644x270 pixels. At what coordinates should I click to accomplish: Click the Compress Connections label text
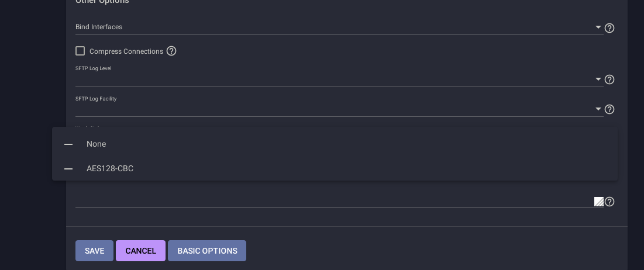pos(126,51)
